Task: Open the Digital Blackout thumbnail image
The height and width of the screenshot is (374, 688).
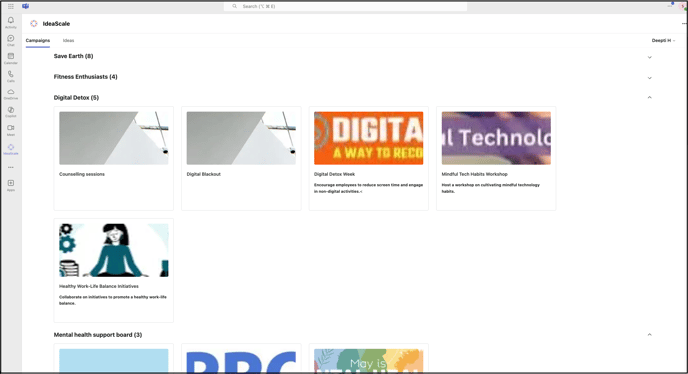Action: [241, 138]
